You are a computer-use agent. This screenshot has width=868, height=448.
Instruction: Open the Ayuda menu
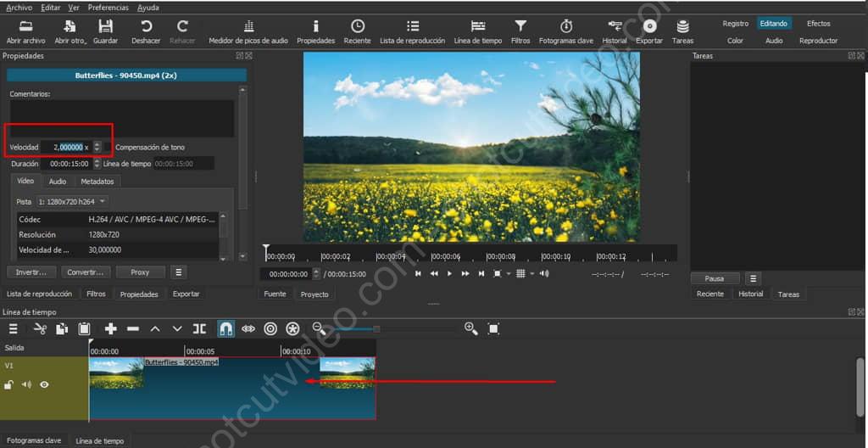[147, 8]
